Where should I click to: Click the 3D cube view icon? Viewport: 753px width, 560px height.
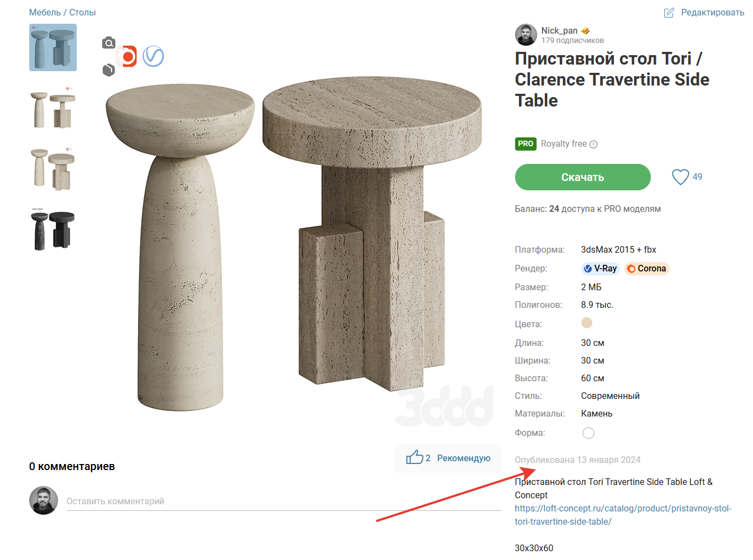(109, 70)
